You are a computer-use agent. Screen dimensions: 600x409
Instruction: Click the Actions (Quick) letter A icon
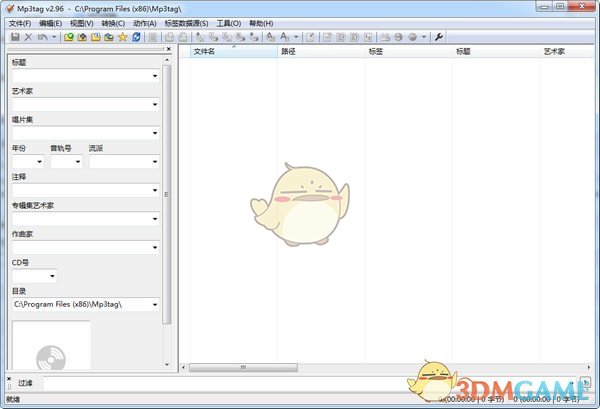[x=285, y=37]
